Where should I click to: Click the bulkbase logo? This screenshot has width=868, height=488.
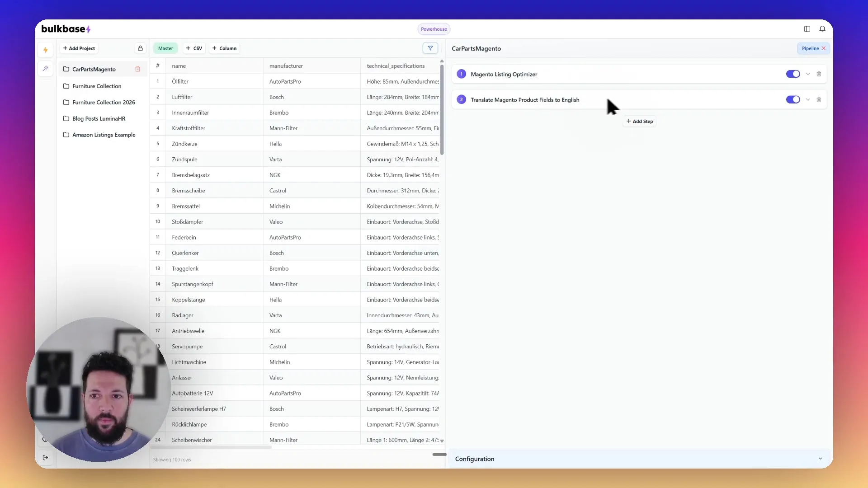(x=66, y=29)
